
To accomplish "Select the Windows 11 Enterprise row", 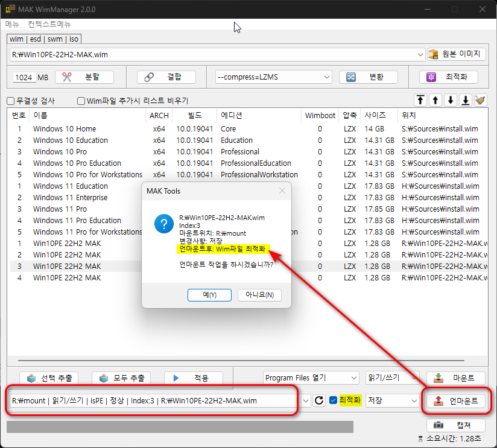I will pos(249,198).
